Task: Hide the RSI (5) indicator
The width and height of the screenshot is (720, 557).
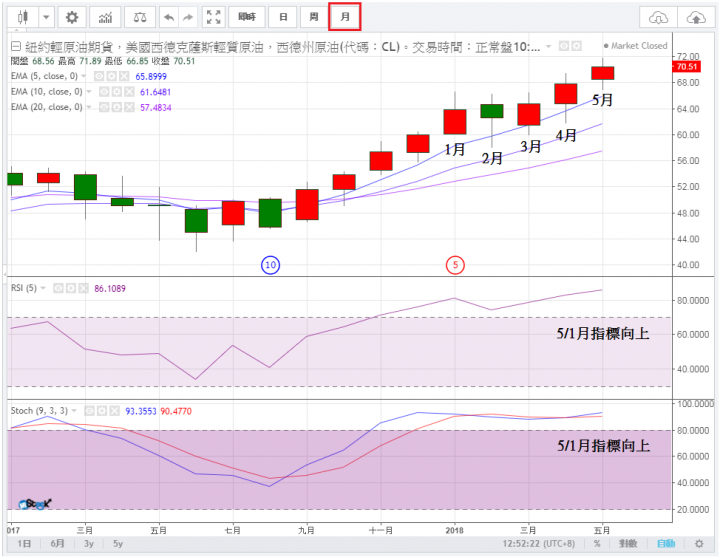Action: click(58, 288)
